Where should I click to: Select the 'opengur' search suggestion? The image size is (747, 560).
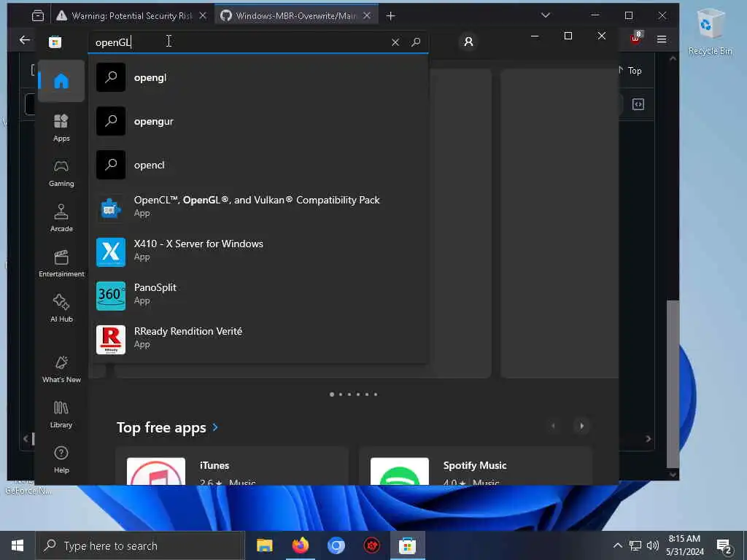pyautogui.click(x=260, y=121)
